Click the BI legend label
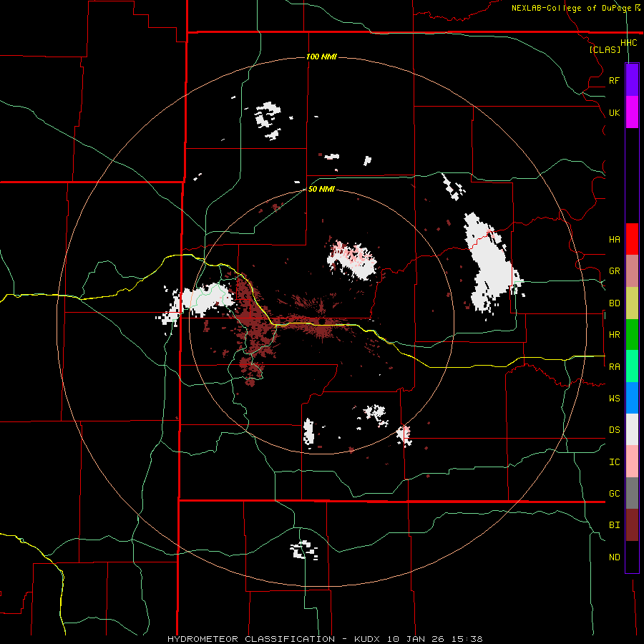644x644 pixels. pos(614,525)
